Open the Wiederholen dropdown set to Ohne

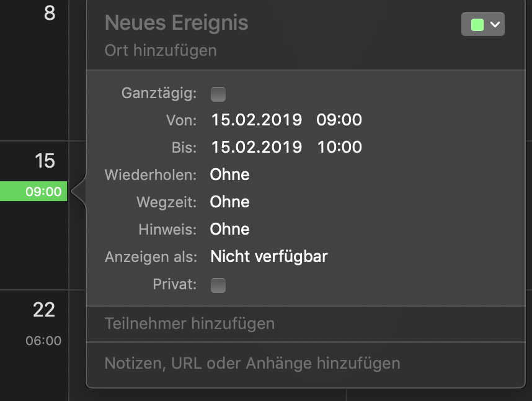coord(230,174)
